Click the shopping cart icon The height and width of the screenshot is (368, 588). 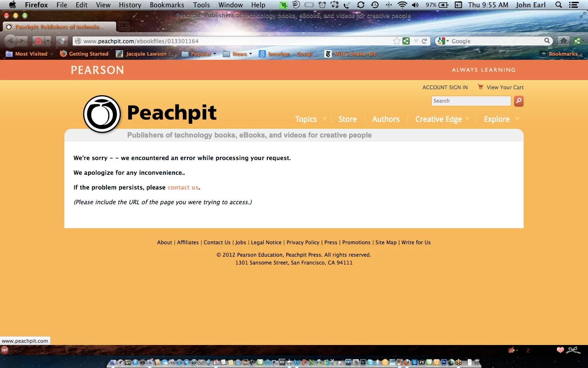tap(481, 87)
